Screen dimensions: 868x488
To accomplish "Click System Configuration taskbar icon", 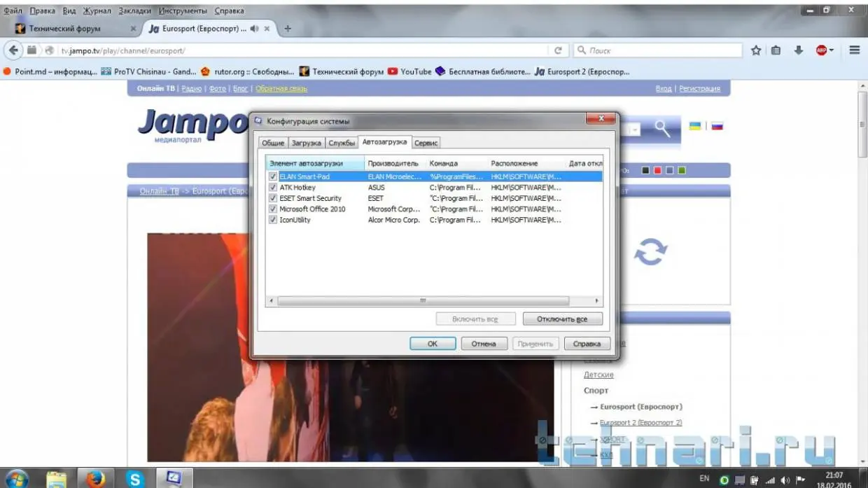I will tap(174, 479).
